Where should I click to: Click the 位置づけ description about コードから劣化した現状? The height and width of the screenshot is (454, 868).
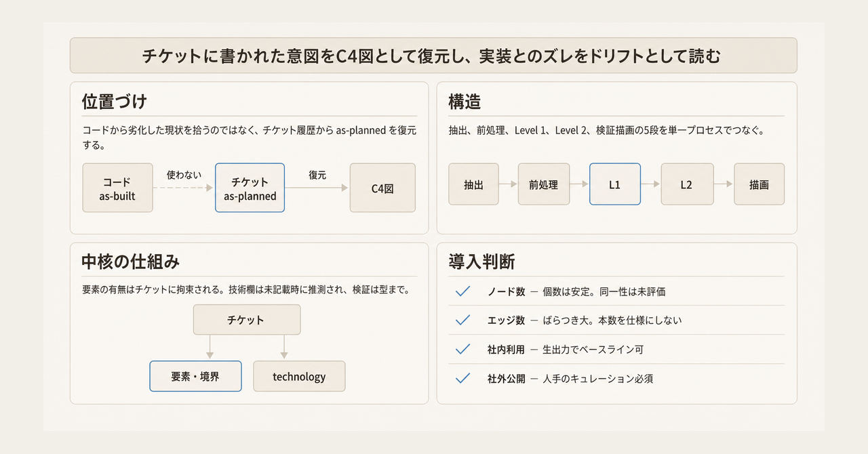point(249,138)
